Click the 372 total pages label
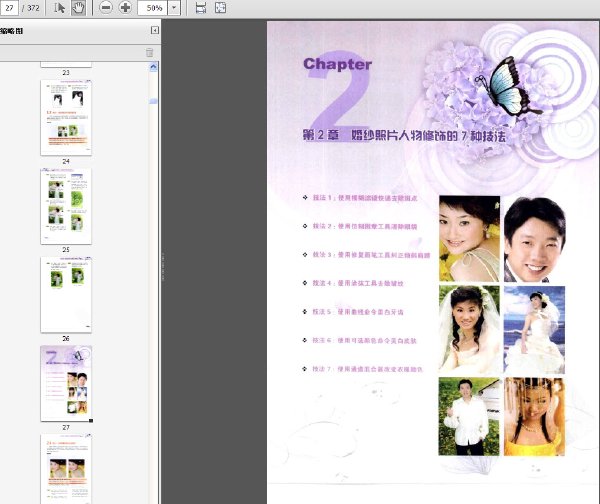Image resolution: width=600 pixels, height=504 pixels. click(33, 8)
